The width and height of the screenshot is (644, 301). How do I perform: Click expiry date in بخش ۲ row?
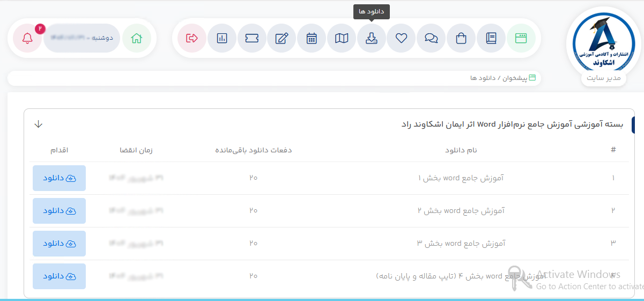[x=136, y=211]
